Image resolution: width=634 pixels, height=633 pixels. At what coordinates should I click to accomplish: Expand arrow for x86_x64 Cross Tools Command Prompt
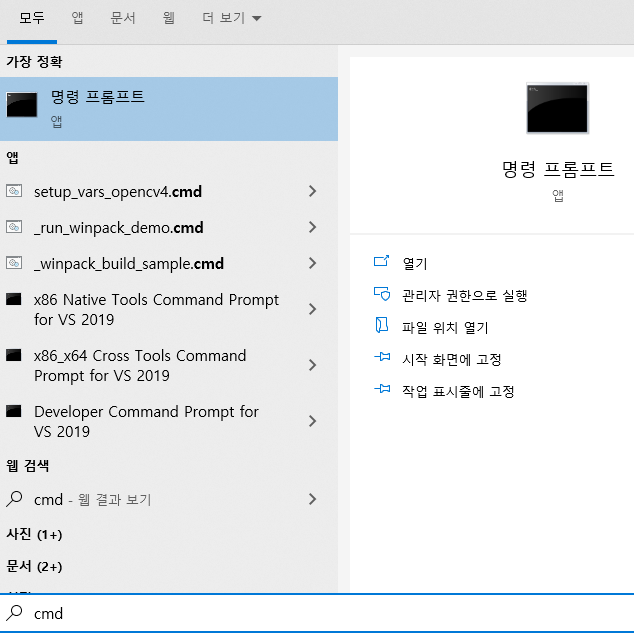coord(312,365)
